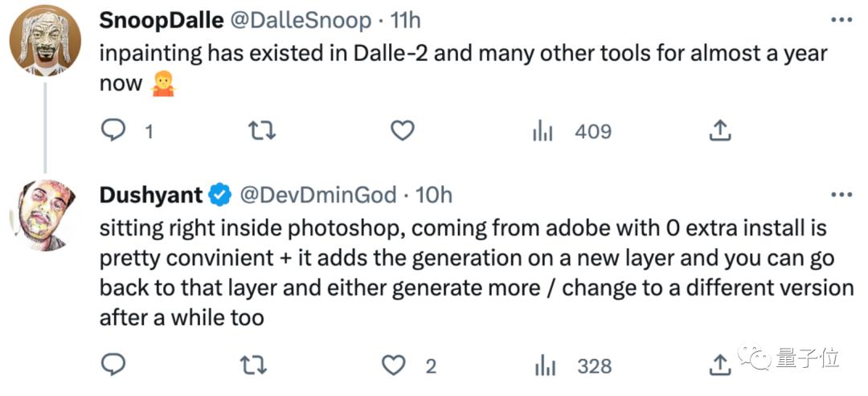Share SnoopDalle's tweet
Image resolution: width=868 pixels, height=396 pixels.
coord(720,131)
